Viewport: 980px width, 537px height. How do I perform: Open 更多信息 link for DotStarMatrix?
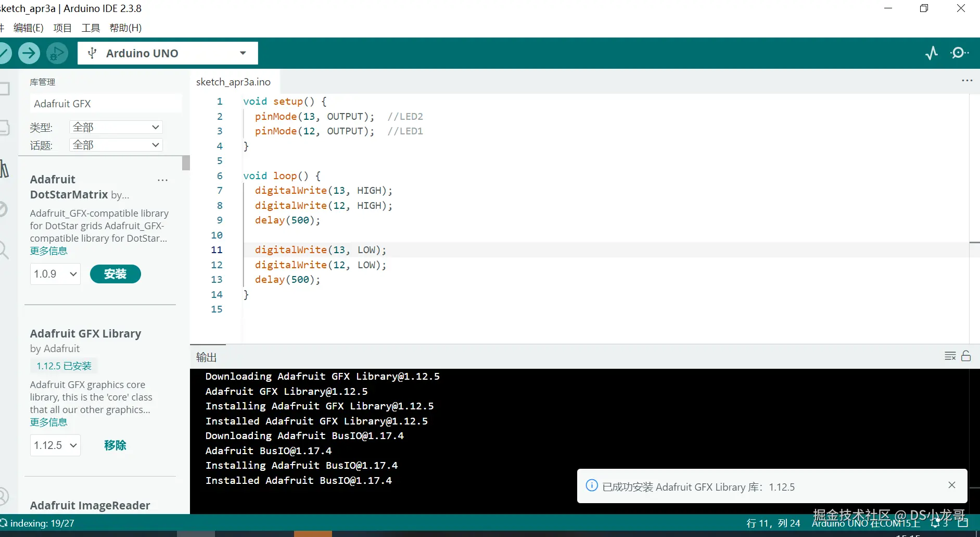click(48, 251)
